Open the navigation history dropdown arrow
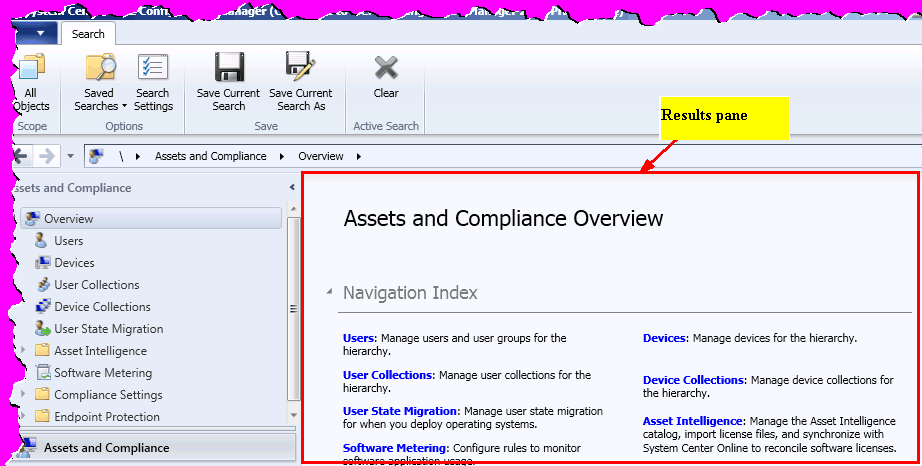This screenshot has width=922, height=466. coord(71,156)
